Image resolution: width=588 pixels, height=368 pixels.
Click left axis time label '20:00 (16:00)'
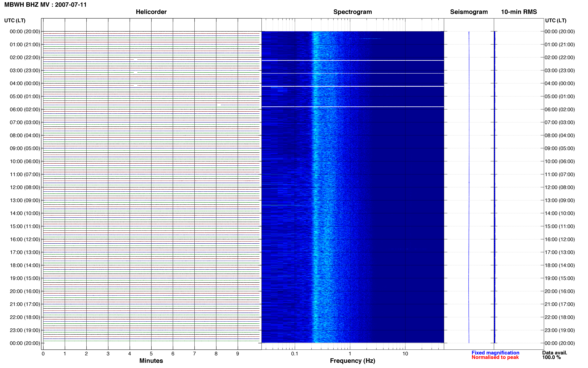(25, 291)
